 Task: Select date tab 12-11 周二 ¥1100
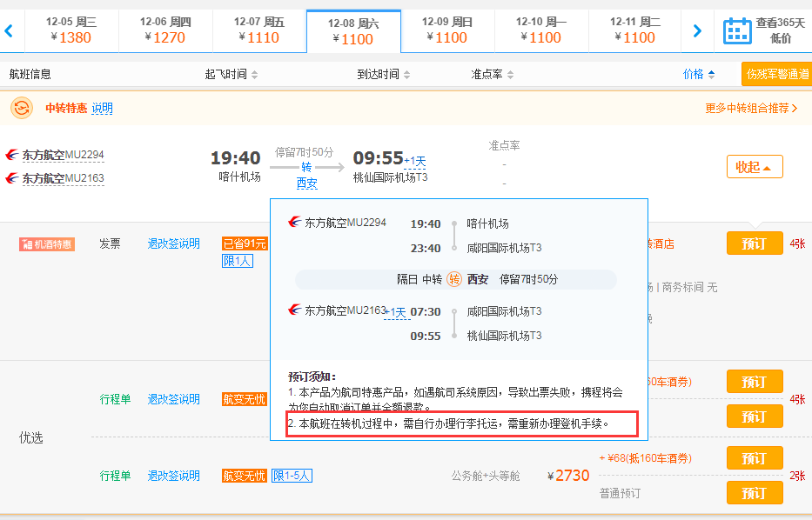635,30
